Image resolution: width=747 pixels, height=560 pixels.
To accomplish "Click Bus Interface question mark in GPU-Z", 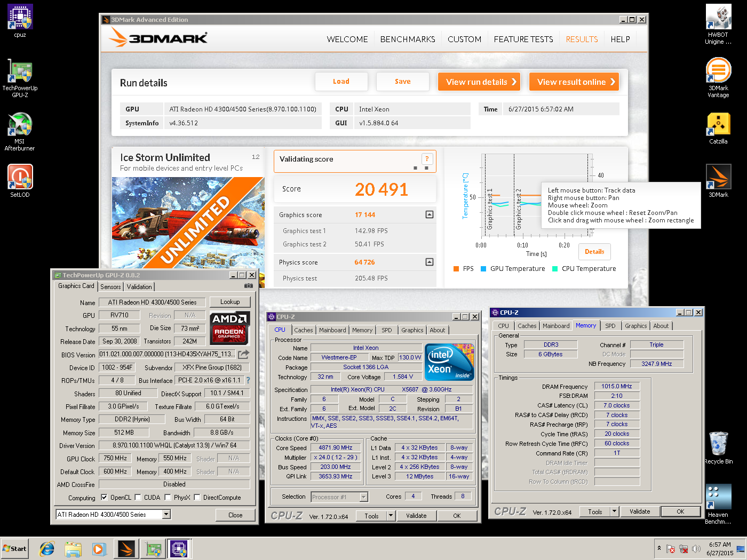I will pos(248,380).
